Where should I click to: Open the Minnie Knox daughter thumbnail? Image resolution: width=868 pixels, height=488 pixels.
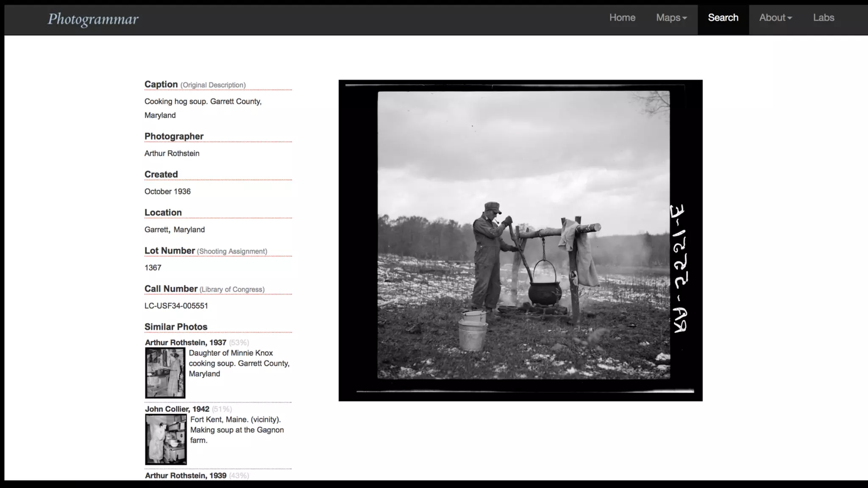pyautogui.click(x=165, y=373)
